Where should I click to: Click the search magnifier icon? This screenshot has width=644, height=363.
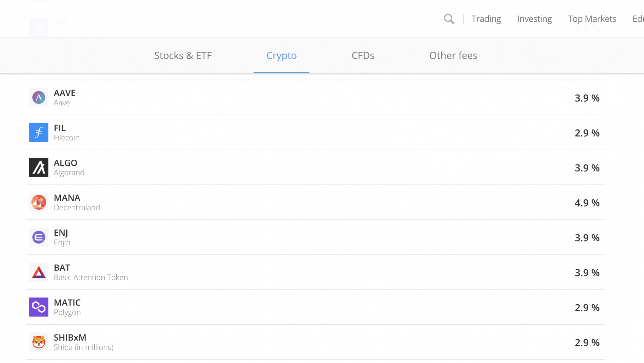(449, 19)
